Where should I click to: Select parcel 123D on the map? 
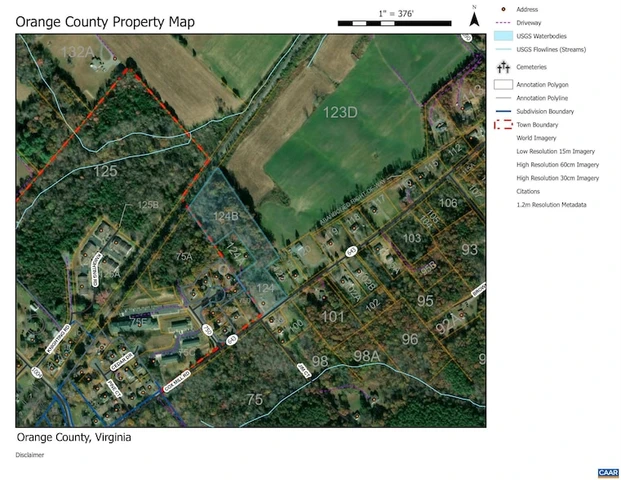point(340,112)
